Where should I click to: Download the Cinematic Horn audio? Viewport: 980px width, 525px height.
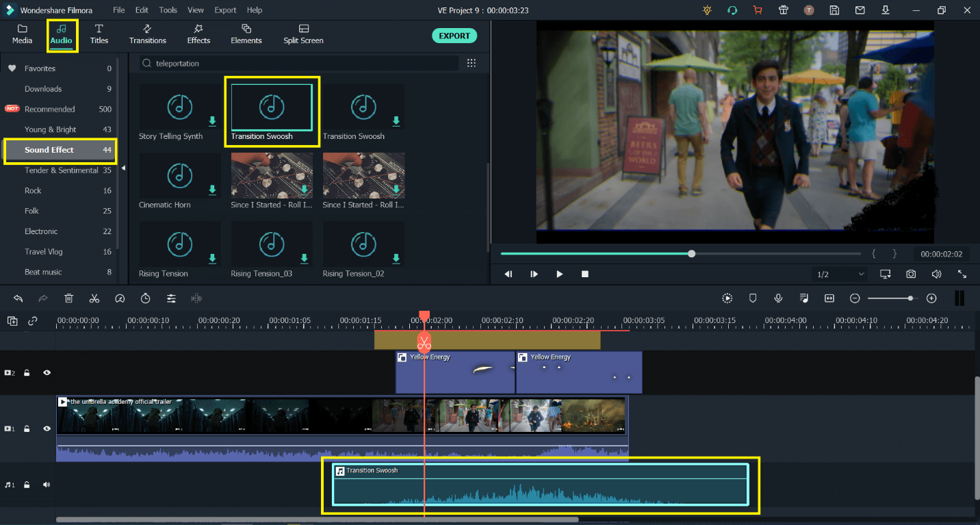(213, 190)
